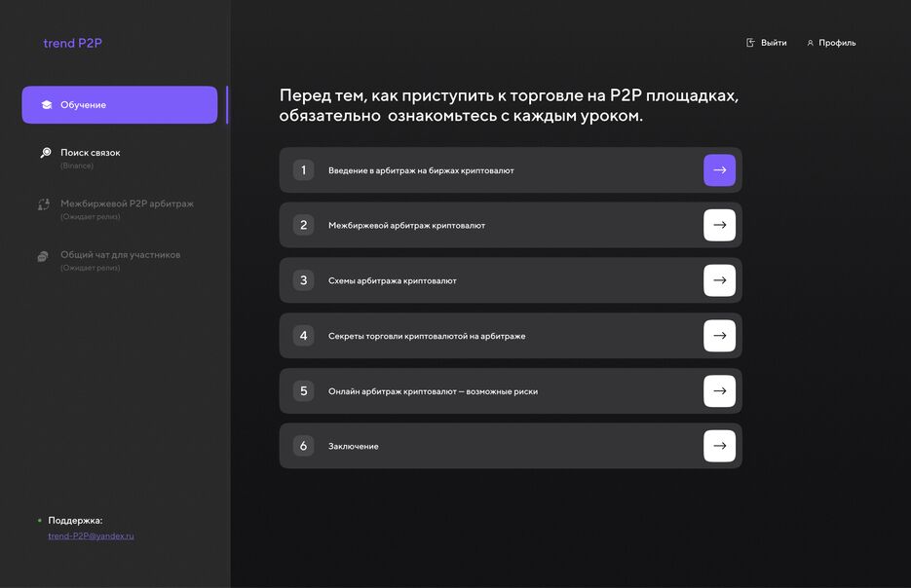
Task: Select Секреты торговли криптовалютой на арбитраже title
Action: coord(427,336)
